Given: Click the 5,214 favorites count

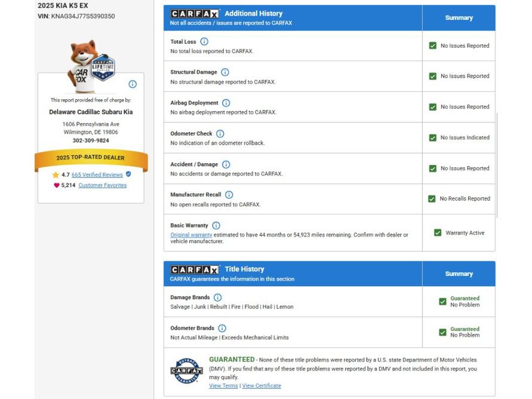Looking at the screenshot, I should click(x=68, y=185).
